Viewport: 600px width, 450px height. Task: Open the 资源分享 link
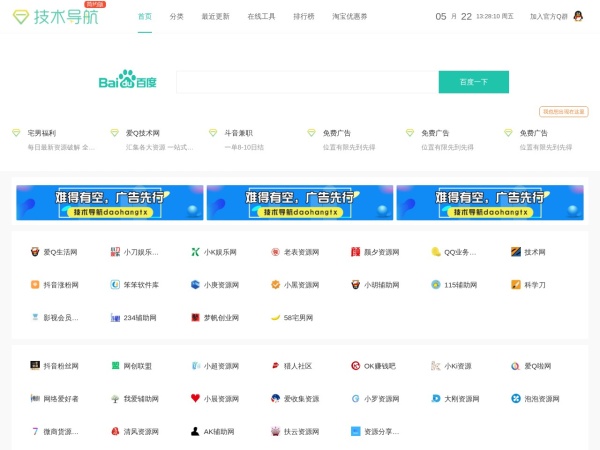[x=382, y=432]
